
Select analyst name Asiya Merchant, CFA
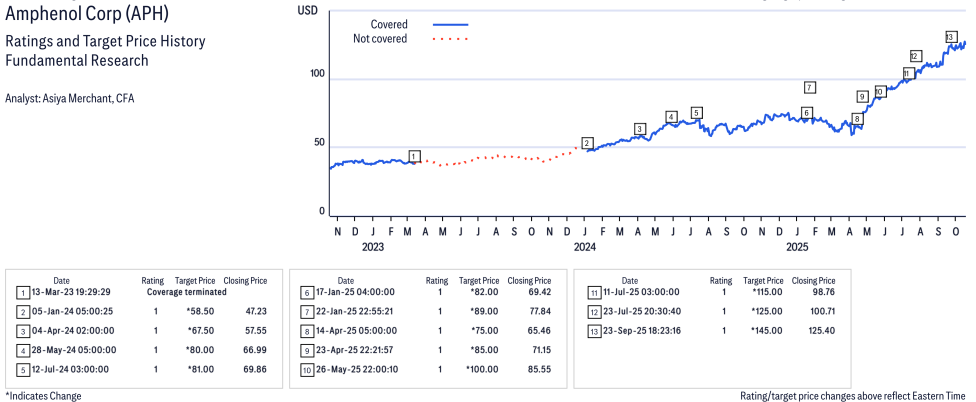pos(69,98)
